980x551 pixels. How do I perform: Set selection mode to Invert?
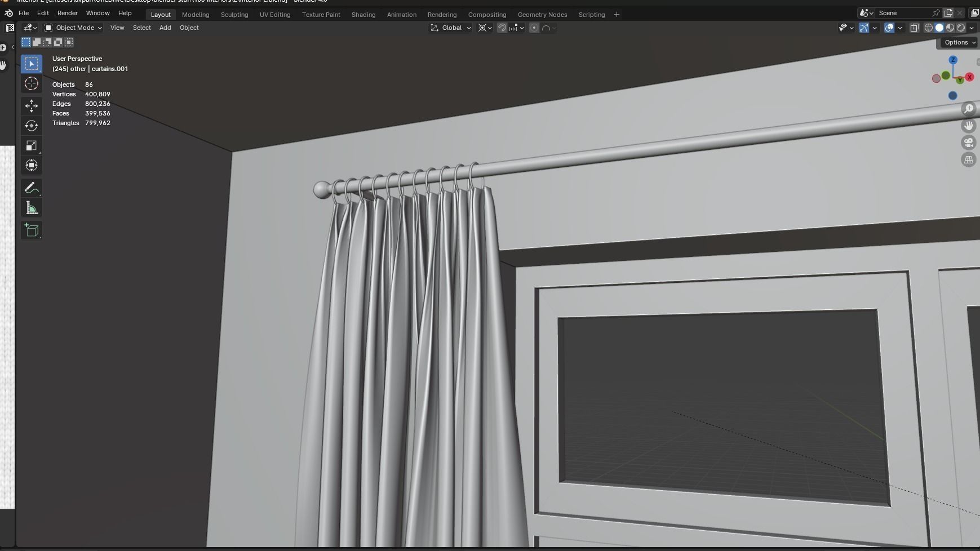coord(58,42)
